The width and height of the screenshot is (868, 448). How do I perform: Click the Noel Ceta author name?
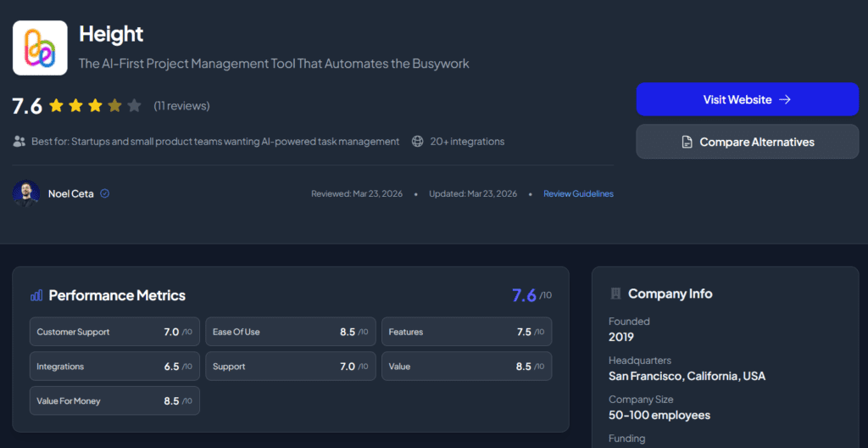pos(72,193)
